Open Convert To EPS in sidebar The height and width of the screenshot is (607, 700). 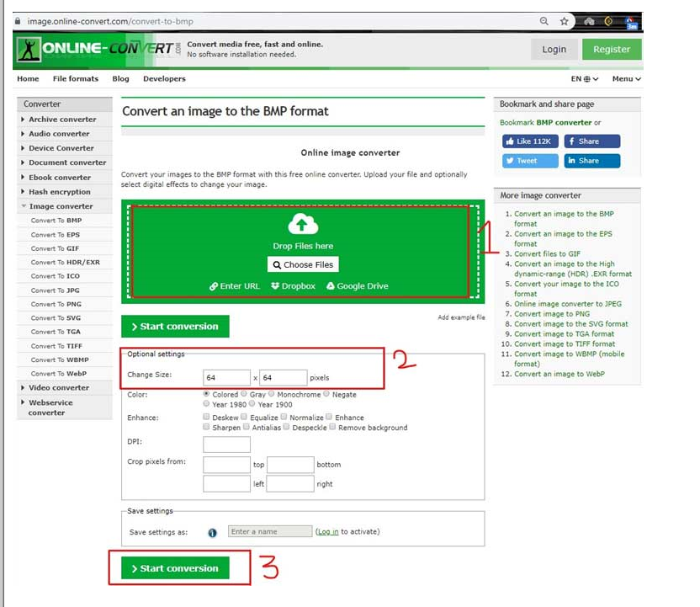coord(56,235)
